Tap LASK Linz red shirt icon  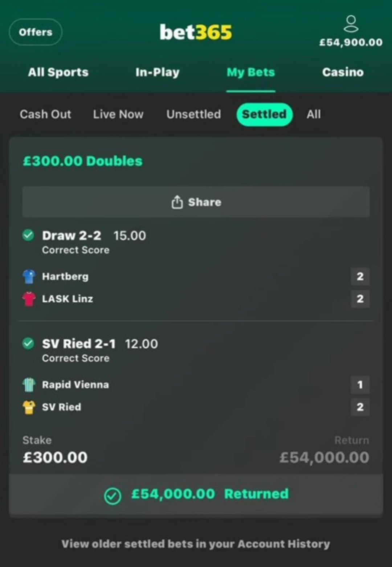(29, 299)
